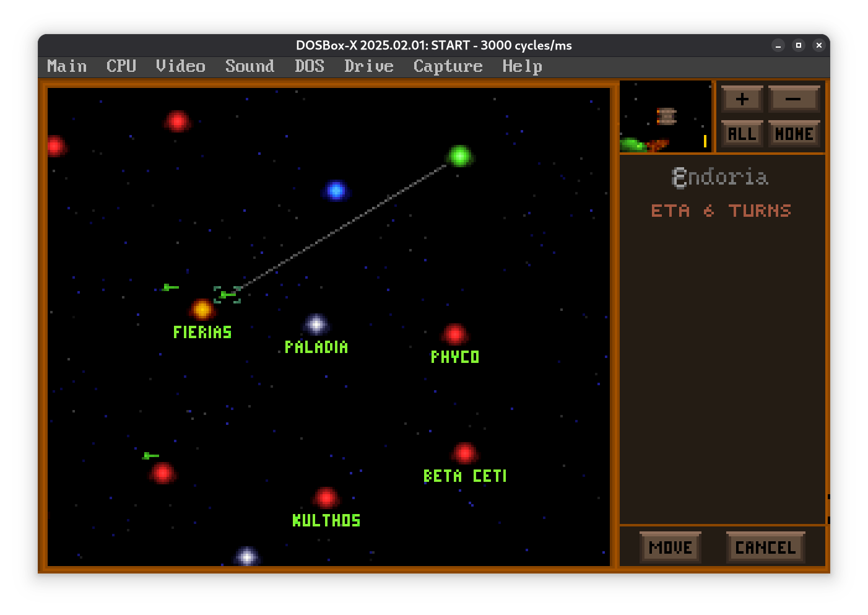Cancel the fleet order
868x615 pixels.
[765, 547]
